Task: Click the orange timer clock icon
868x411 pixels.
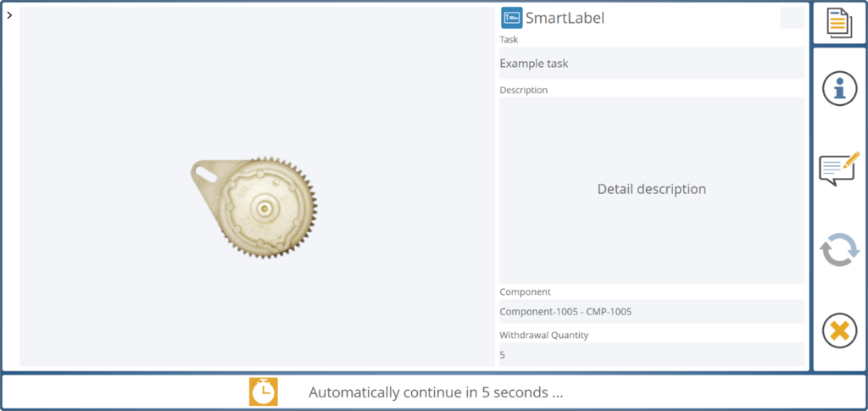Action: [264, 392]
